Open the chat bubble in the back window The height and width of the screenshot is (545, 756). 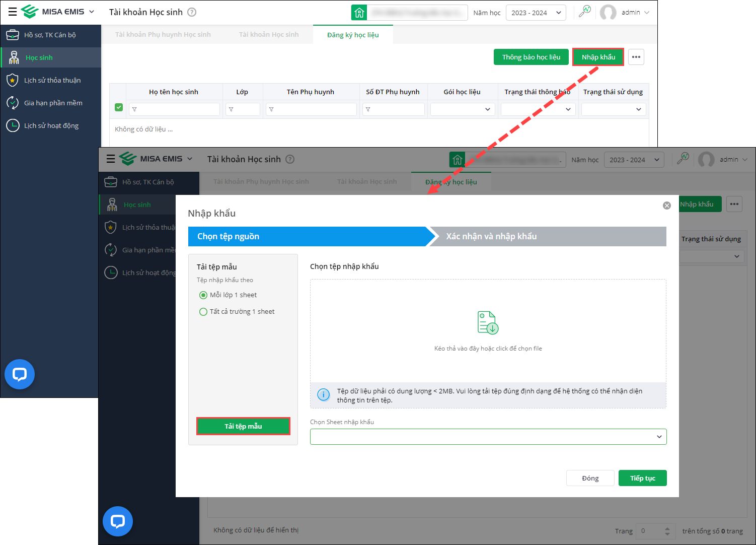tap(20, 374)
